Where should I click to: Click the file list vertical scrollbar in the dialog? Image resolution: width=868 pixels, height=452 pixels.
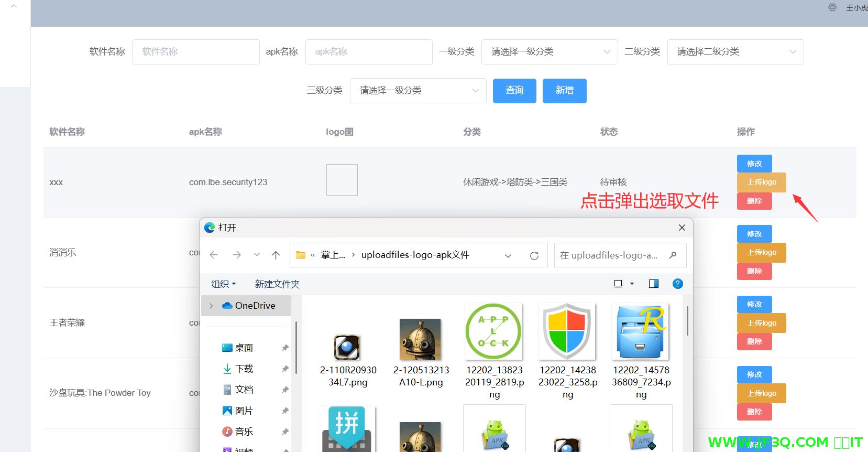click(687, 320)
